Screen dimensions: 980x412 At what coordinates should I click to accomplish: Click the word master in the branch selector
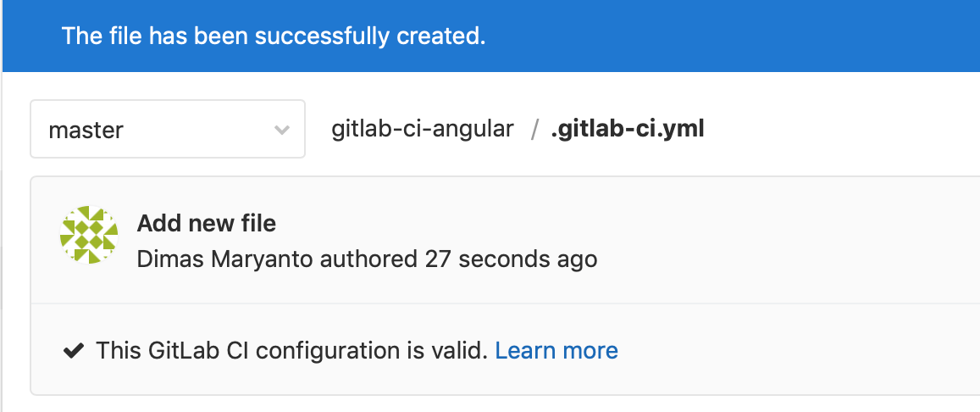[x=86, y=131]
